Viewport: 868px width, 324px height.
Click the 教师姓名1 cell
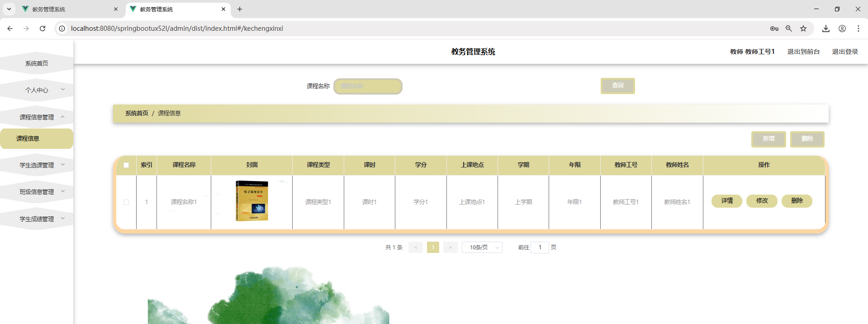pyautogui.click(x=677, y=202)
